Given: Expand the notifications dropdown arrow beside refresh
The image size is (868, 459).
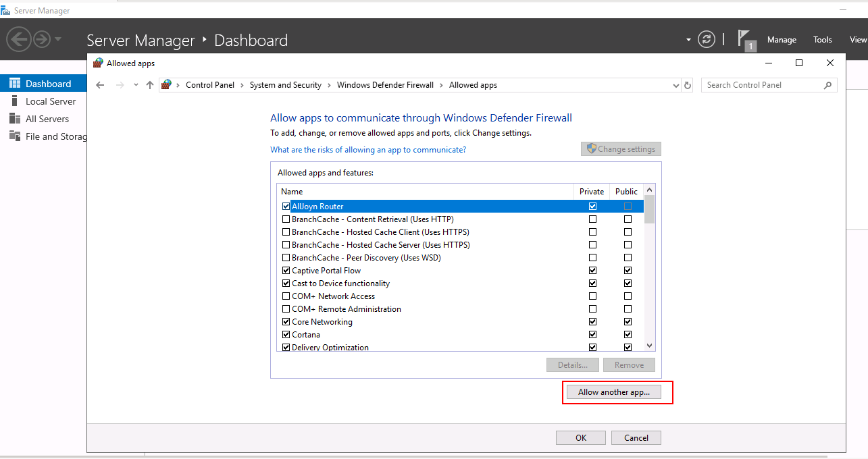Looking at the screenshot, I should [688, 40].
